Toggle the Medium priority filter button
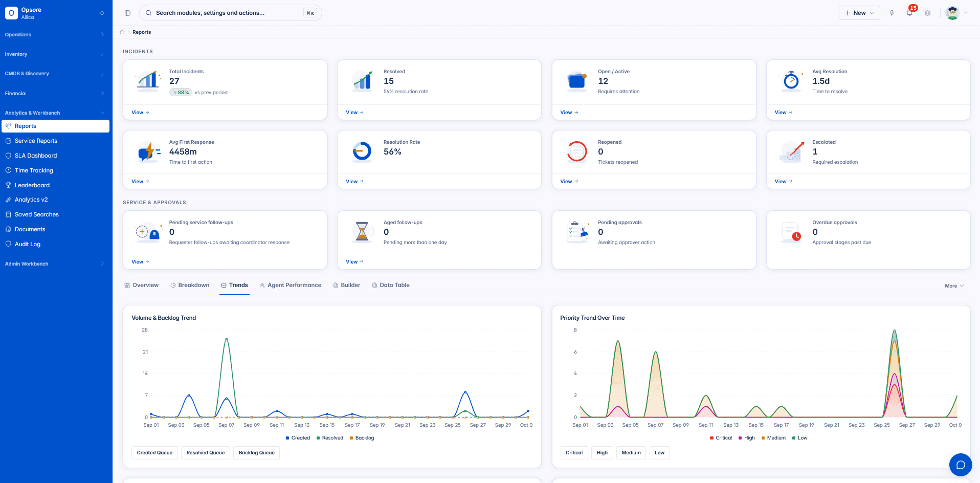The width and height of the screenshot is (980, 483). click(x=631, y=453)
